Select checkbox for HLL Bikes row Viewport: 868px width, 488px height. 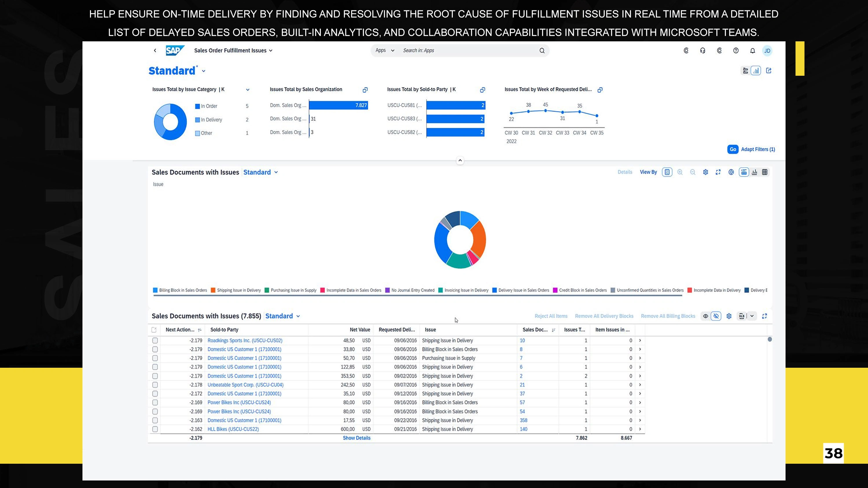[155, 429]
